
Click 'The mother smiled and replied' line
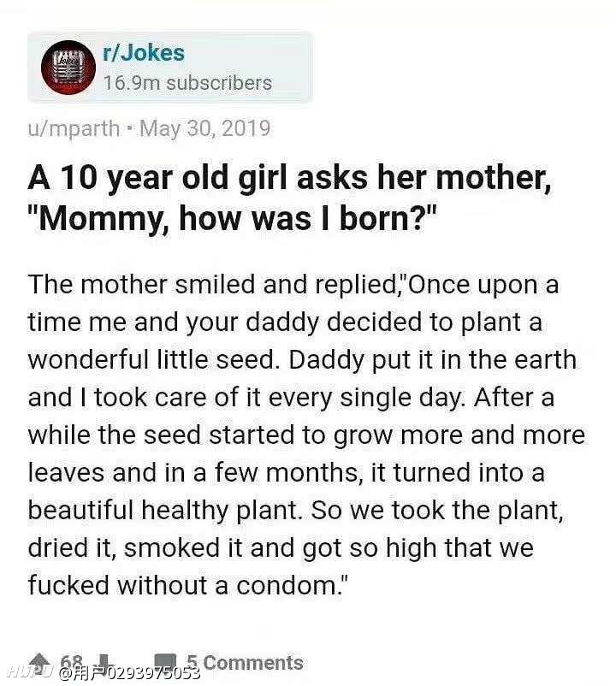coord(212,285)
